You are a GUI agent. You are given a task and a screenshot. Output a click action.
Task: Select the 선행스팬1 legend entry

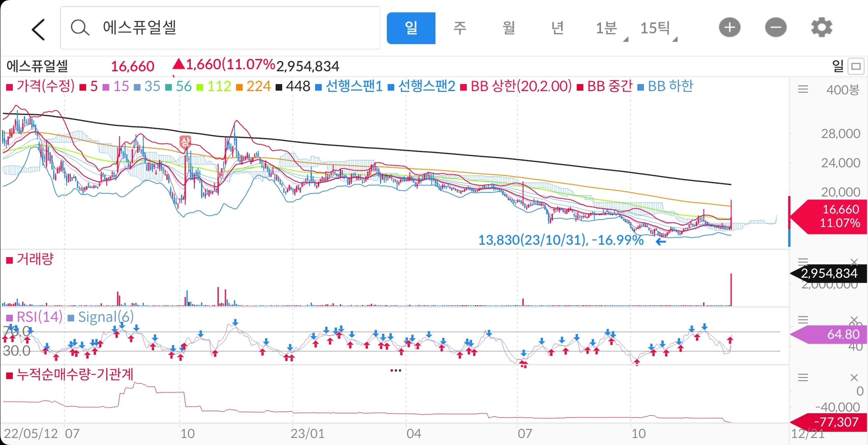(x=349, y=86)
